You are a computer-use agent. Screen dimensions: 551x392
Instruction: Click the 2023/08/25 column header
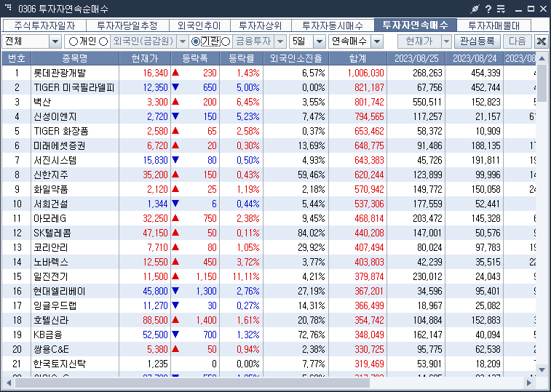[x=416, y=58]
